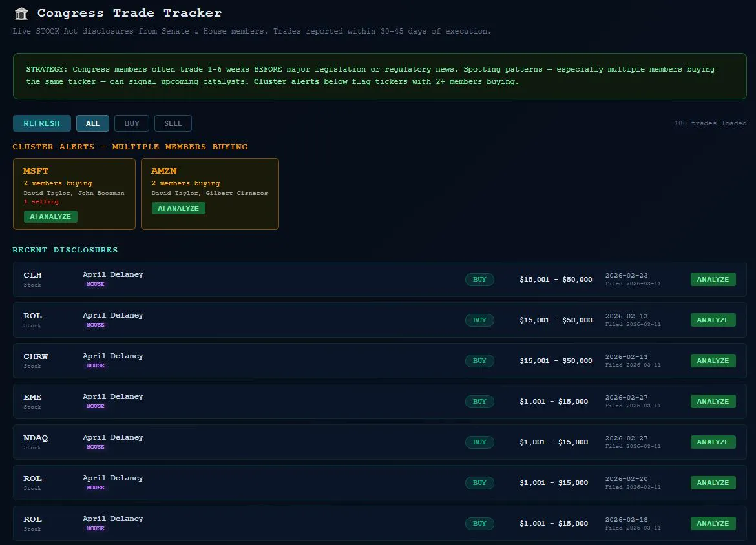Image resolution: width=756 pixels, height=545 pixels.
Task: Click the Capitol building icon in header
Action: [21, 14]
